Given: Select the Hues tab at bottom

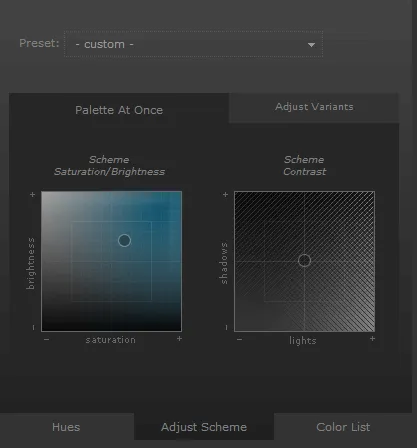Looking at the screenshot, I should [x=66, y=427].
